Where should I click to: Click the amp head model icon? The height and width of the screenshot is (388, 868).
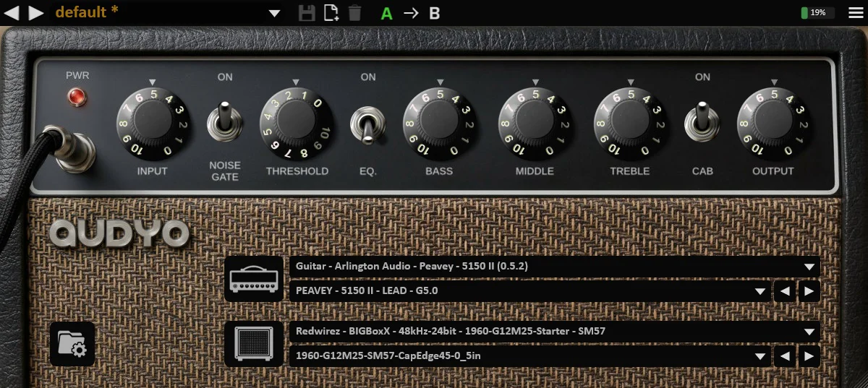254,278
